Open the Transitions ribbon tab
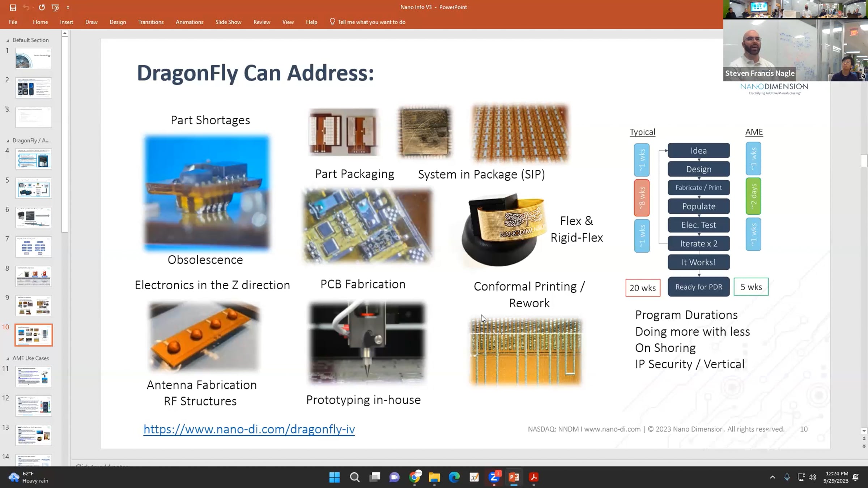This screenshot has height=488, width=868. coord(150,22)
